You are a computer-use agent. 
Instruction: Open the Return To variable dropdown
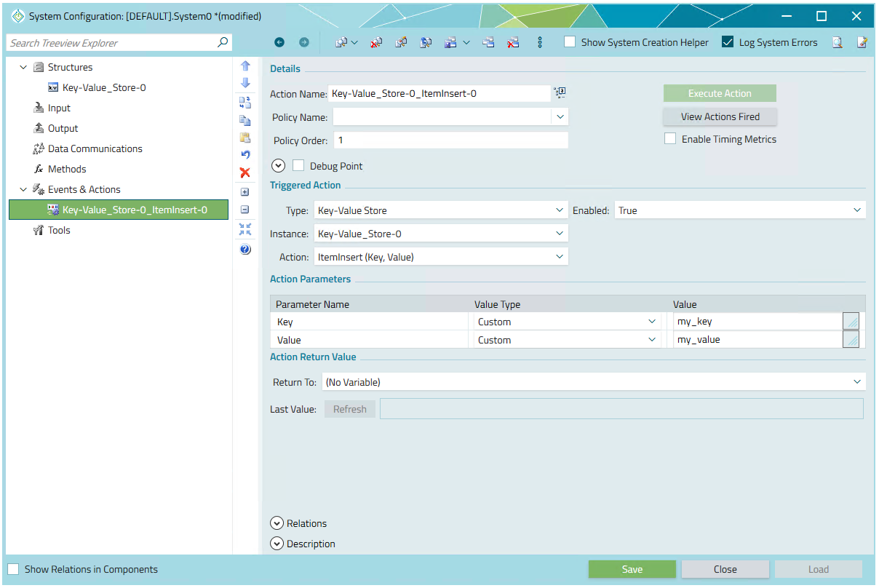(x=856, y=382)
